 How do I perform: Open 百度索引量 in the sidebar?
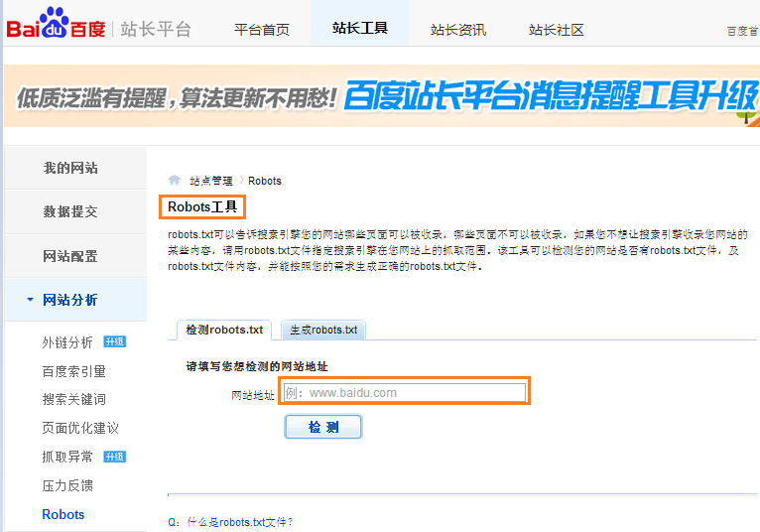73,371
